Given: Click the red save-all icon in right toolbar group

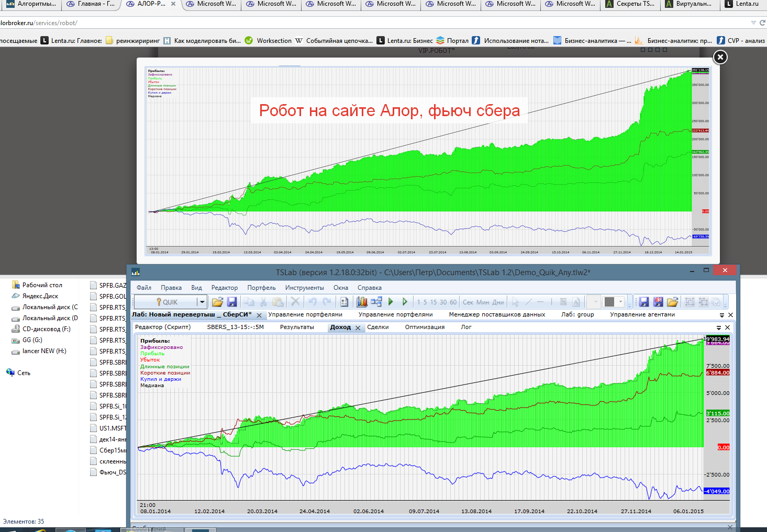Looking at the screenshot, I should tap(658, 302).
